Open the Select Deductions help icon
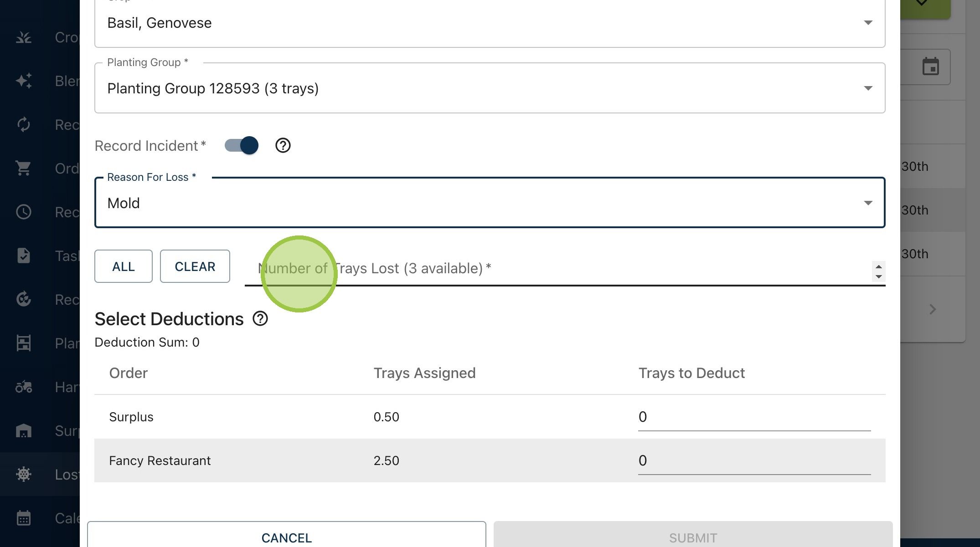The image size is (980, 547). pos(260,319)
